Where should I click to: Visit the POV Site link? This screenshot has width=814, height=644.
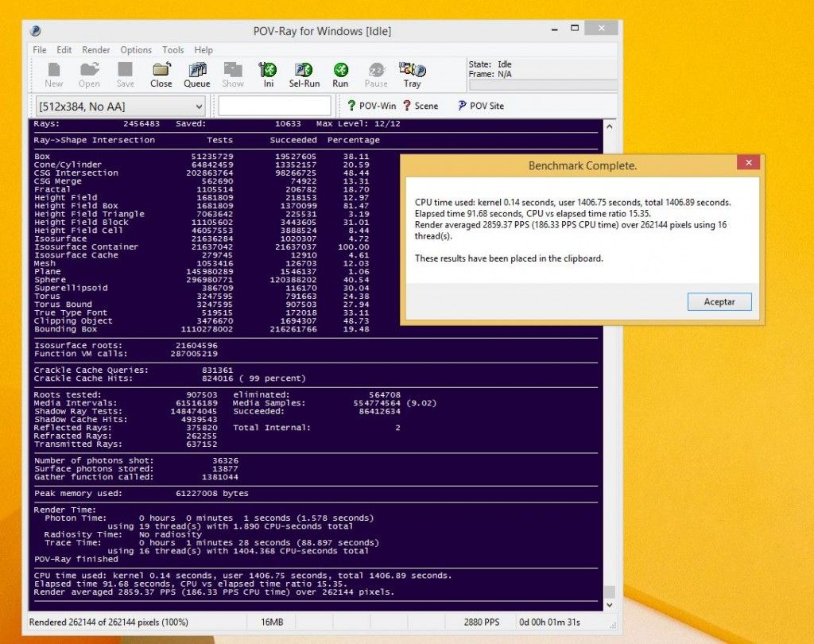pyautogui.click(x=481, y=106)
